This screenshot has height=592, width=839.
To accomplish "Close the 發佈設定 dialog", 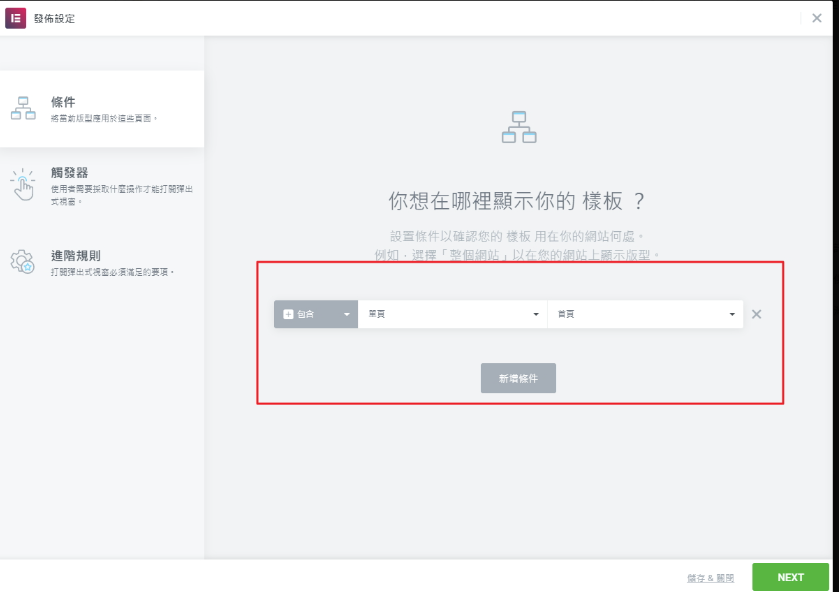I will coord(817,18).
